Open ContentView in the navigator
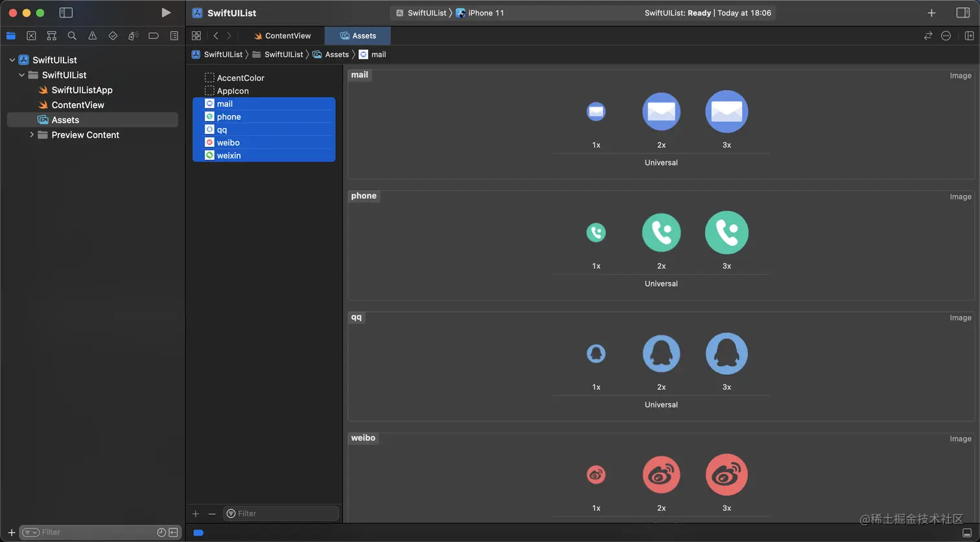980x542 pixels. (78, 105)
